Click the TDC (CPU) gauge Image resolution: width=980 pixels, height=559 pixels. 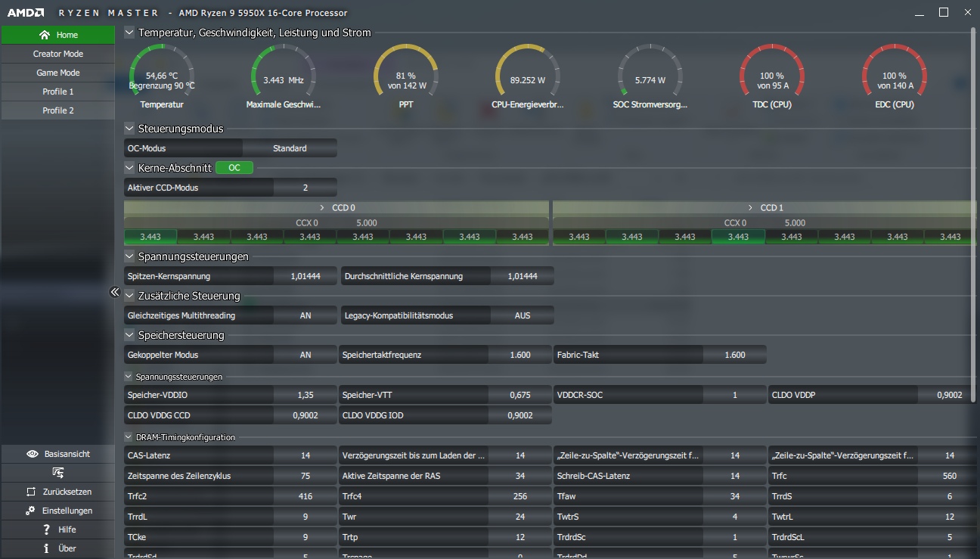pos(772,76)
